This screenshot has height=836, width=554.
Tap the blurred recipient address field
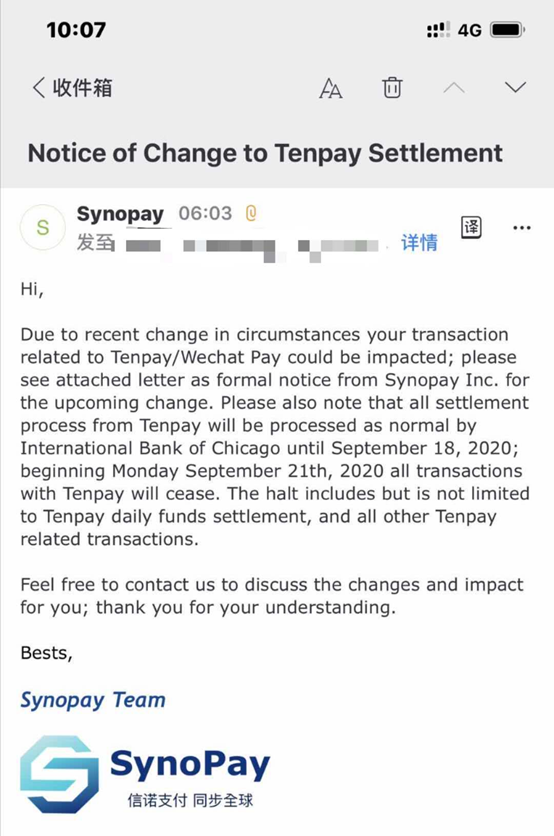252,247
